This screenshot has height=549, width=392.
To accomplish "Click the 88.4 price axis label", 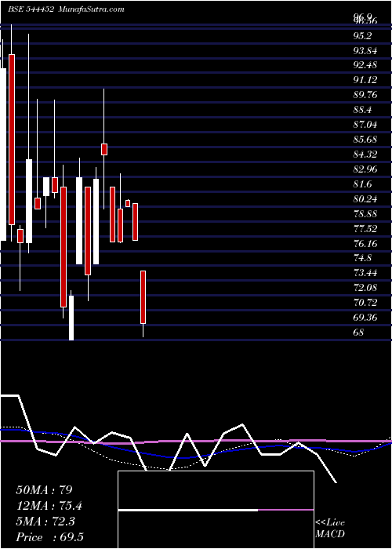I will click(362, 111).
